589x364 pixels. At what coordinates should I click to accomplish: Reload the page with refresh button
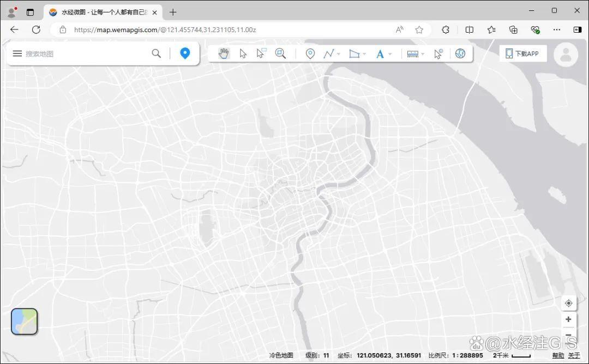36,29
